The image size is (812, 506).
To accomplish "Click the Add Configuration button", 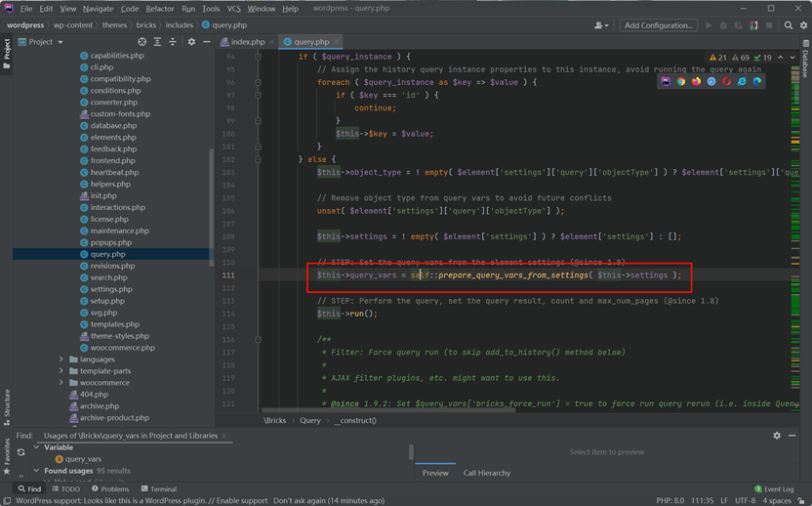I will click(658, 25).
